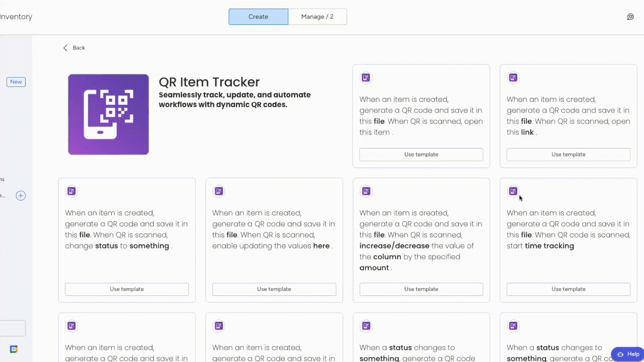This screenshot has height=362, width=644.
Task: Click the plus add icon in sidebar
Action: (x=21, y=196)
